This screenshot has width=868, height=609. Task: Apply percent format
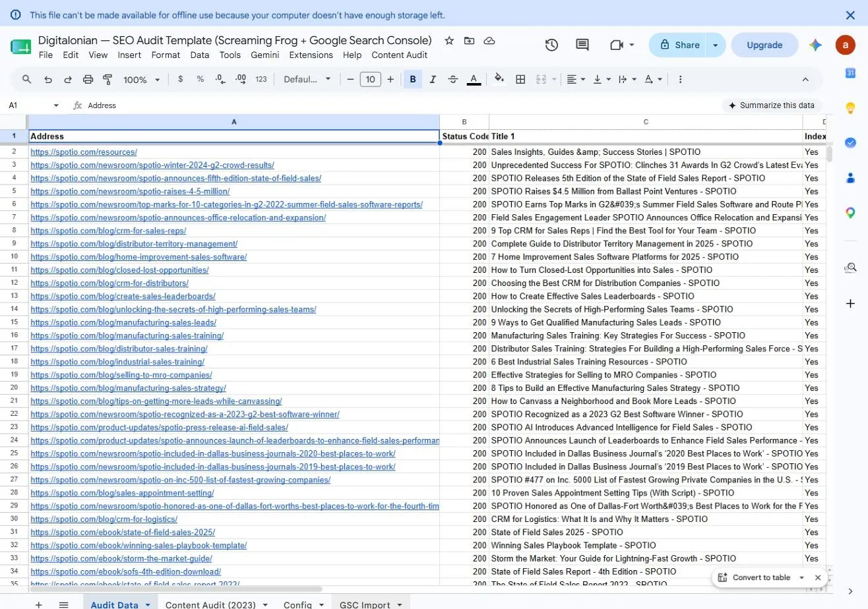tap(201, 79)
